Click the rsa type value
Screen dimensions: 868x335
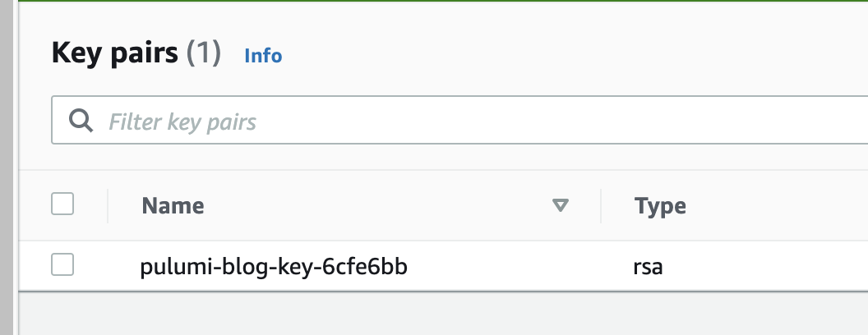coord(649,267)
